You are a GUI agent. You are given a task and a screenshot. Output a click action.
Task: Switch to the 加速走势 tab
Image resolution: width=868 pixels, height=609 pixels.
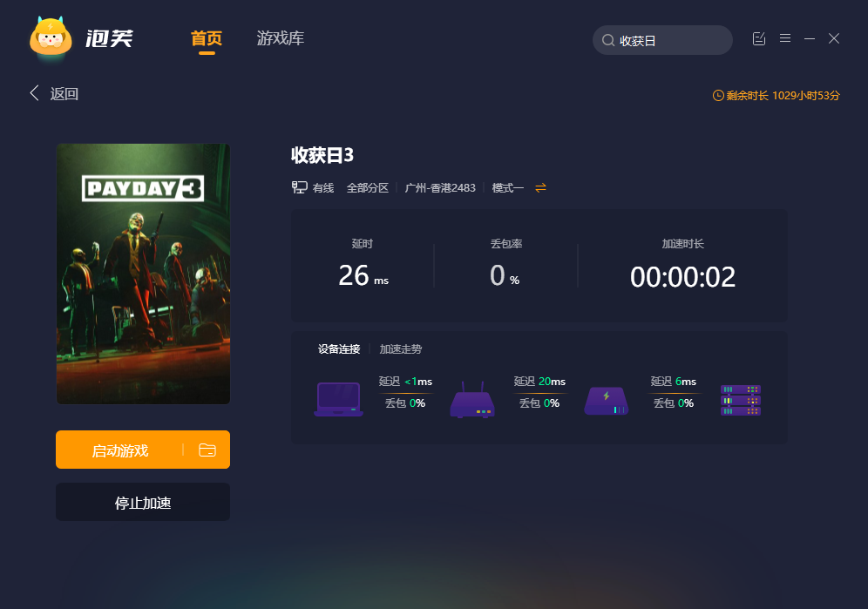(400, 349)
